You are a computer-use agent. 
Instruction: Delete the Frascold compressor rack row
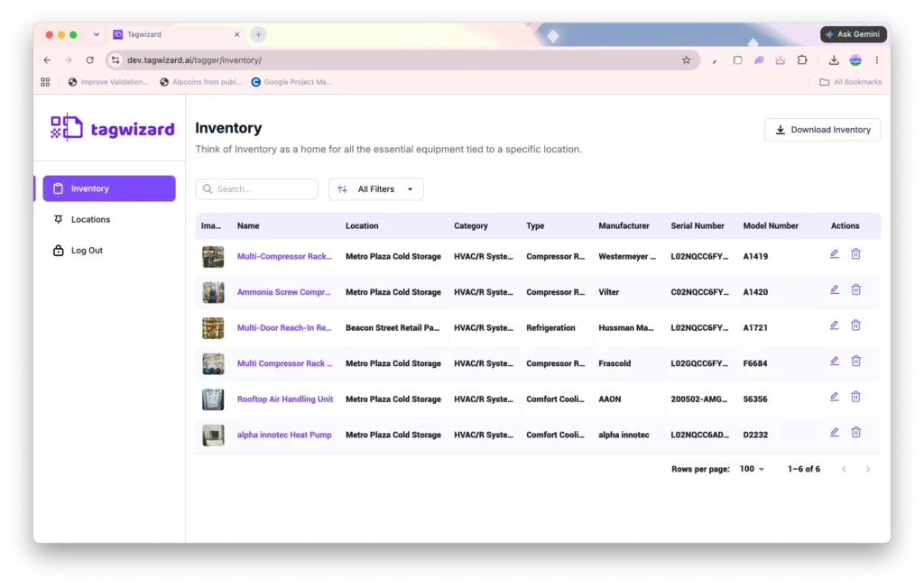pyautogui.click(x=855, y=361)
